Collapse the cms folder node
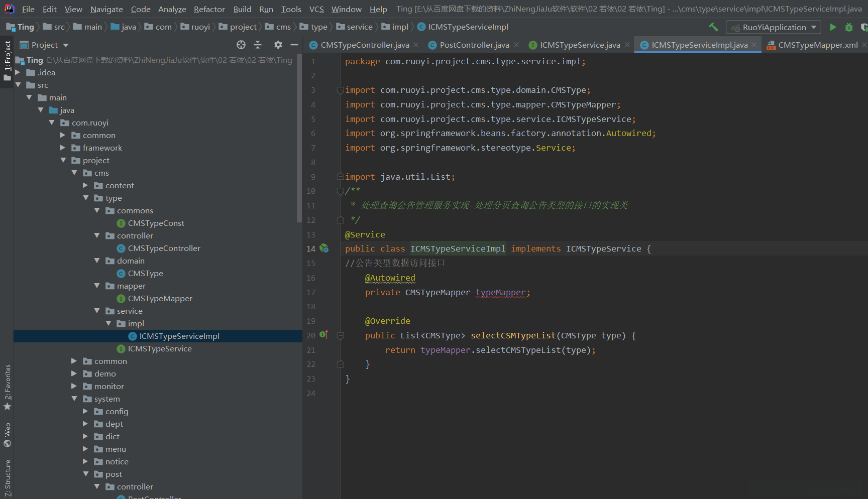The image size is (868, 499). coord(74,173)
